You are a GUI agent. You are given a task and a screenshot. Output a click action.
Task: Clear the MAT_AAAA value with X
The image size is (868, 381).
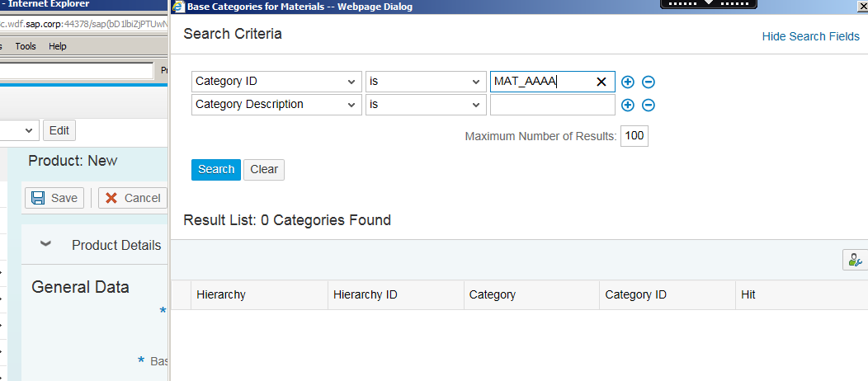point(601,82)
